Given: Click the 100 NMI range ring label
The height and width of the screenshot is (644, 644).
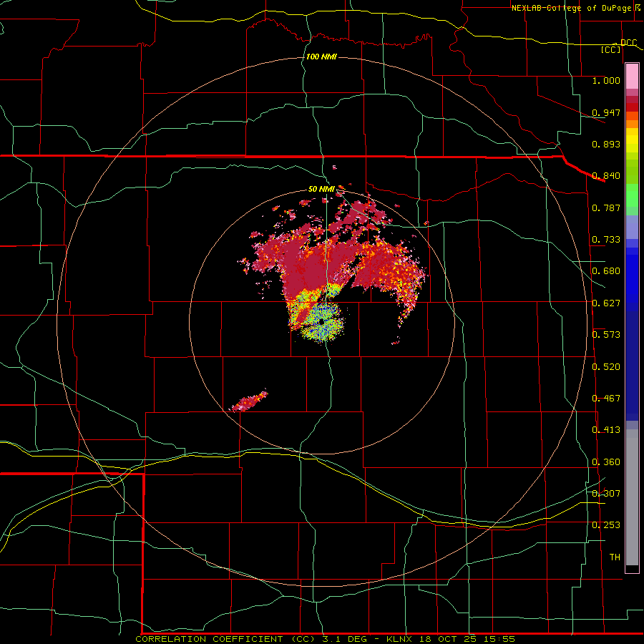Looking at the screenshot, I should [321, 57].
